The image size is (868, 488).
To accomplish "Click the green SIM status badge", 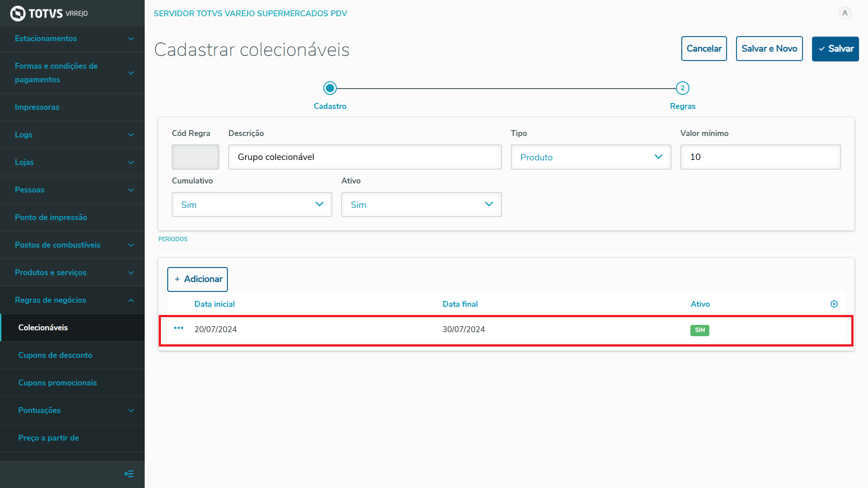I will coord(699,330).
